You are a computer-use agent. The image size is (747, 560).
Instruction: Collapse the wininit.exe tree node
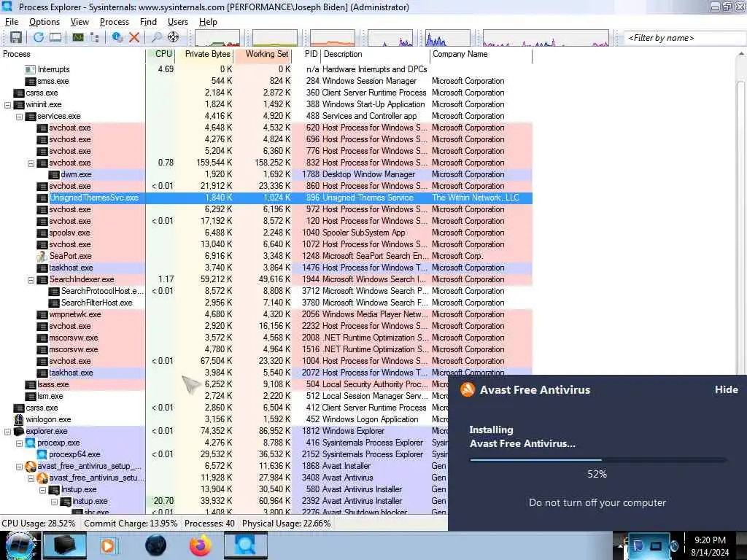7,105
